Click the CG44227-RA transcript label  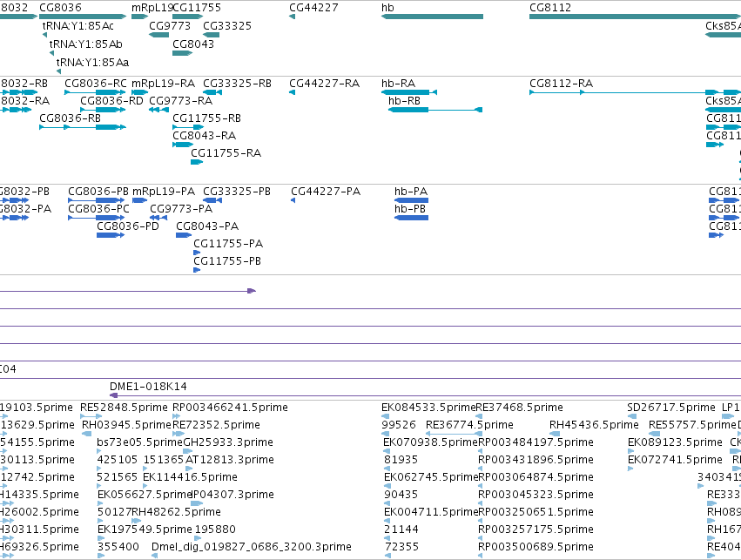[x=324, y=84]
